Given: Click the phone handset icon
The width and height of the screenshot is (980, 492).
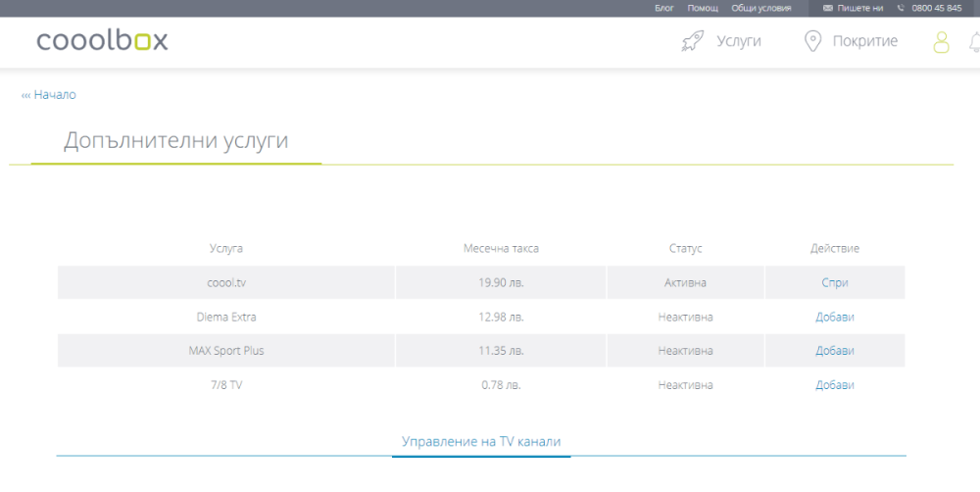Looking at the screenshot, I should tap(901, 8).
